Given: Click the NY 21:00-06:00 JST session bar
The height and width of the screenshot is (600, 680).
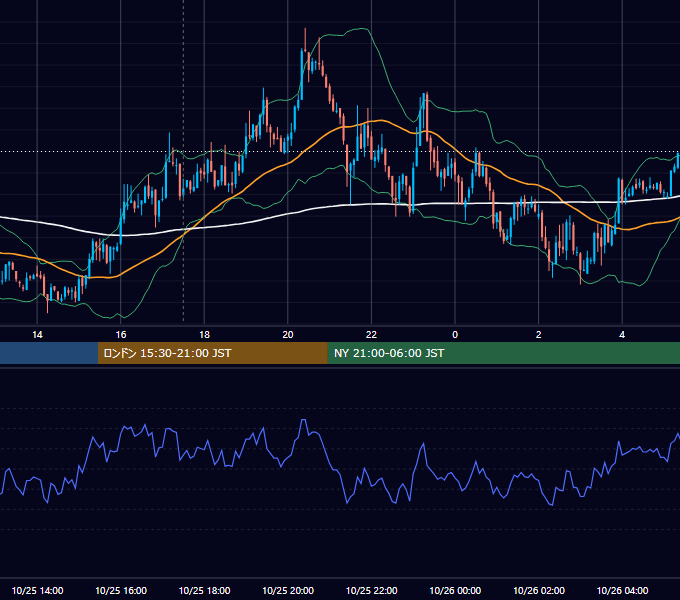Looking at the screenshot, I should (503, 353).
